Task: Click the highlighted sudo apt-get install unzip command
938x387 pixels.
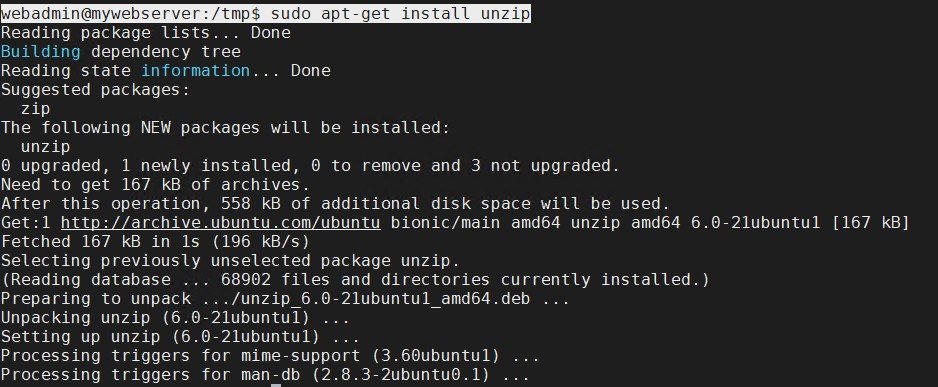Action: [x=401, y=13]
